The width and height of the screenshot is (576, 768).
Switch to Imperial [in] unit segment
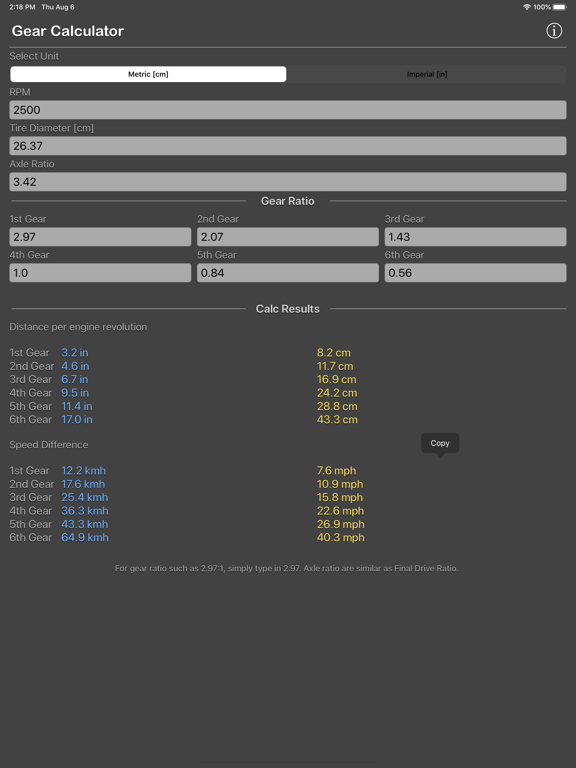(x=427, y=74)
